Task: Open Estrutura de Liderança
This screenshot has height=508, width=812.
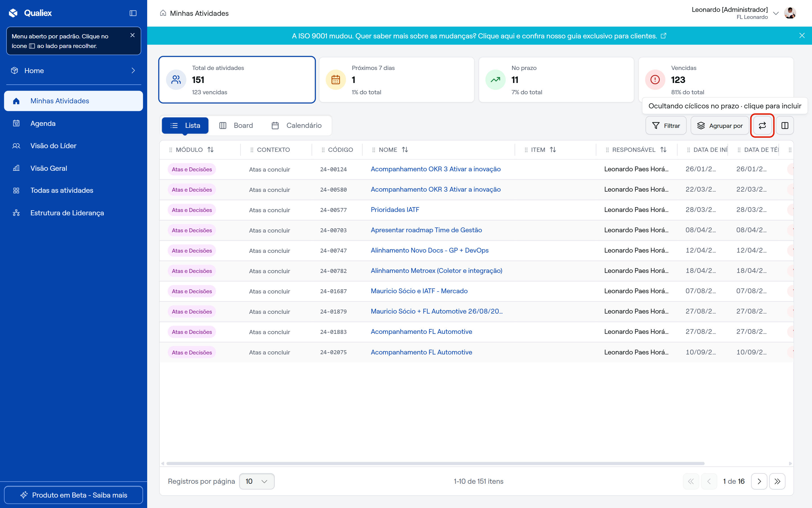Action: coord(74,213)
